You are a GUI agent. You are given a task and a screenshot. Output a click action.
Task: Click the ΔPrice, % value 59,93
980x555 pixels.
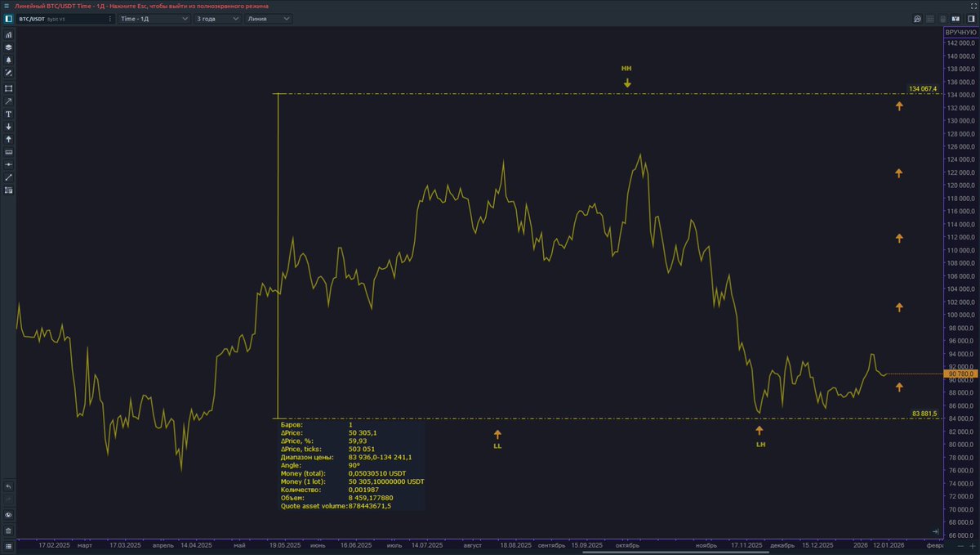tap(357, 441)
